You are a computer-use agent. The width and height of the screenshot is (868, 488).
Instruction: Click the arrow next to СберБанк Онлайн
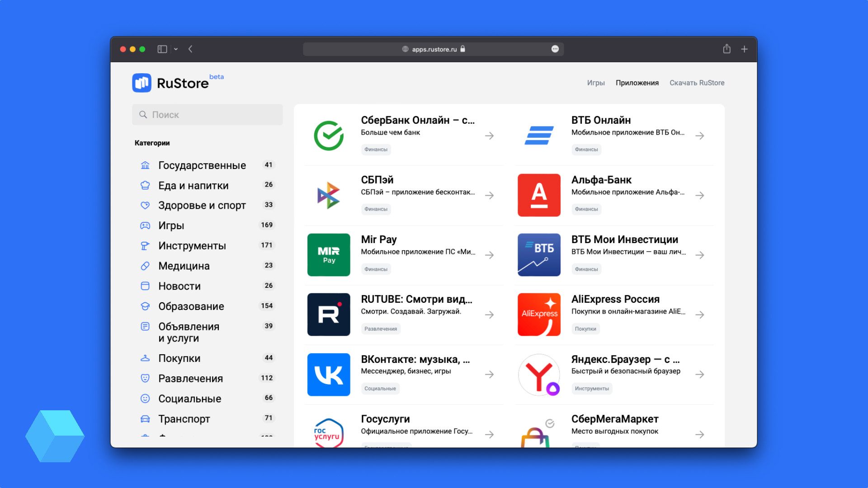coord(489,136)
